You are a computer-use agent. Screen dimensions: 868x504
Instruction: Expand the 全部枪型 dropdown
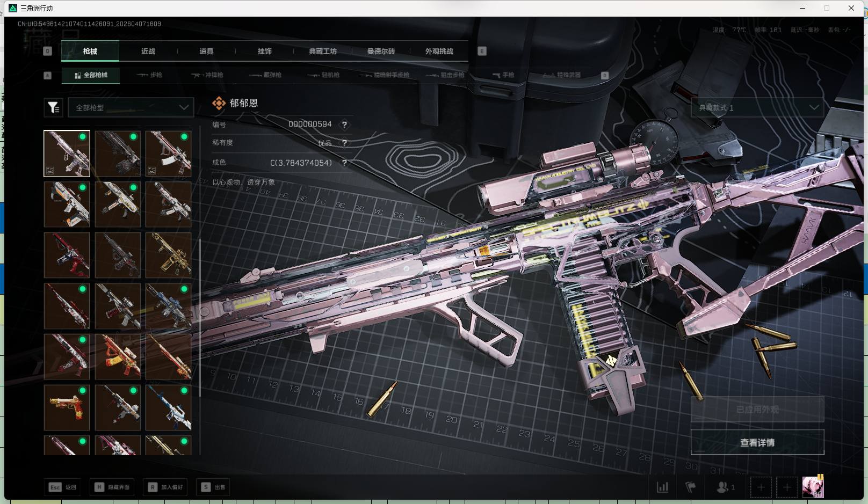pyautogui.click(x=131, y=107)
